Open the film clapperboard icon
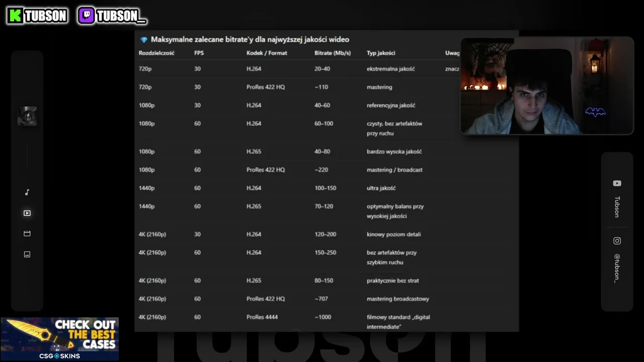 click(x=27, y=234)
